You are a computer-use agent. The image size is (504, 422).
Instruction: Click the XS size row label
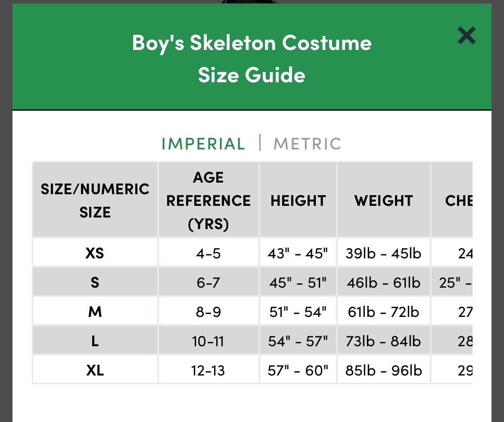tap(95, 253)
